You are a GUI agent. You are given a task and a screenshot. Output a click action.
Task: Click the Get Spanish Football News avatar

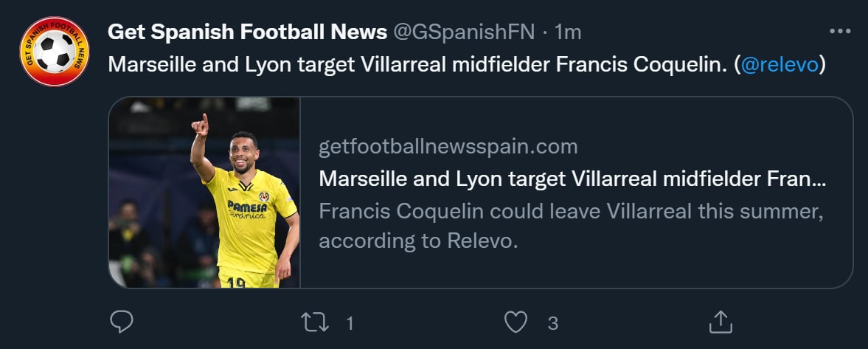click(x=54, y=52)
